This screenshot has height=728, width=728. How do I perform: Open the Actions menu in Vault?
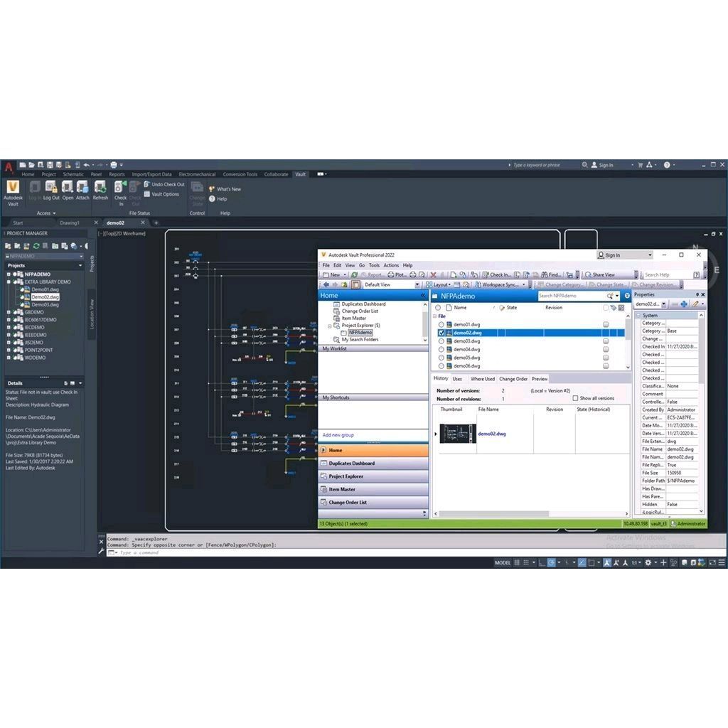coord(391,266)
